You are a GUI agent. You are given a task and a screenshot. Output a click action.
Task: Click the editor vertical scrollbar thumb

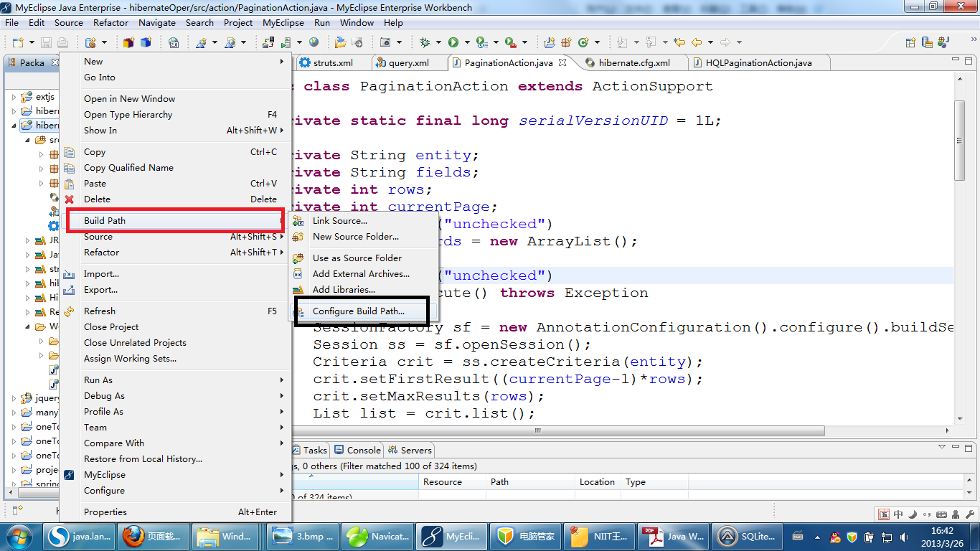960,140
